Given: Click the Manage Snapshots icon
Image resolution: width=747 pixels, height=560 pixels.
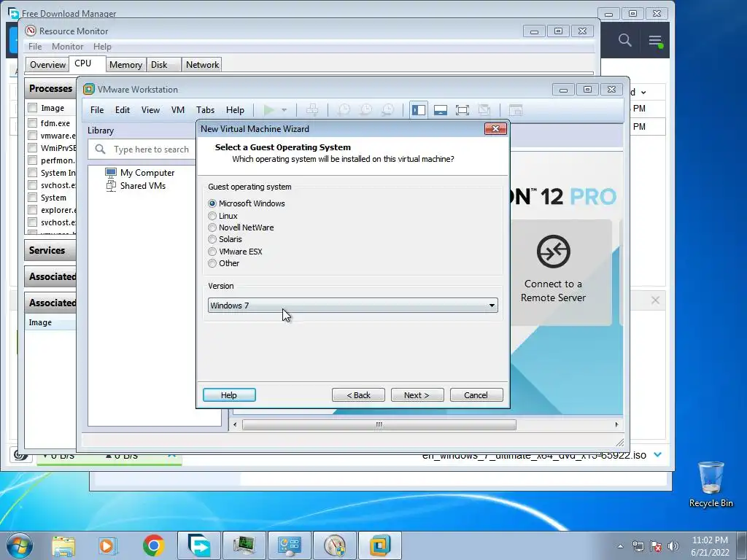Looking at the screenshot, I should (x=388, y=110).
